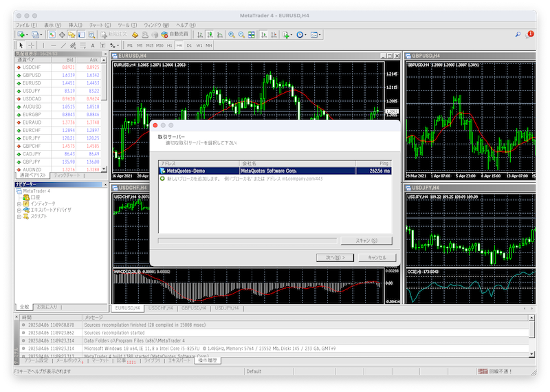
Task: Open the 表示 (V) menu
Action: tap(53, 25)
